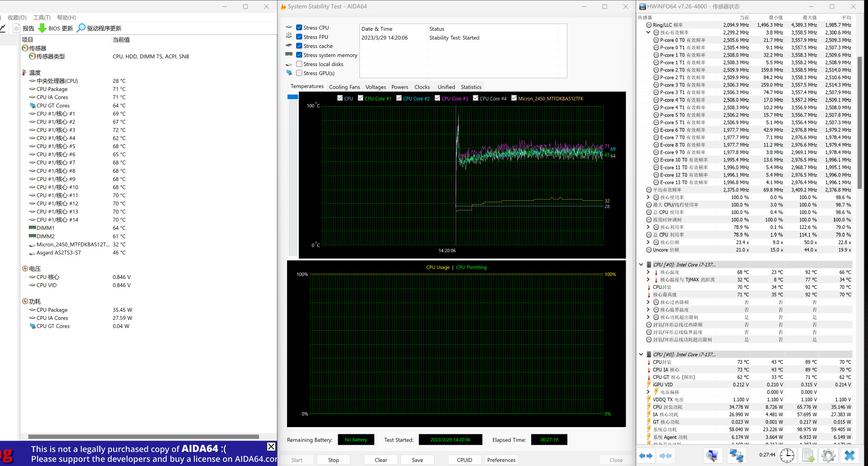Open HWiNFO settings gear icon
Viewport: 868px width, 466px height.
pos(828,456)
